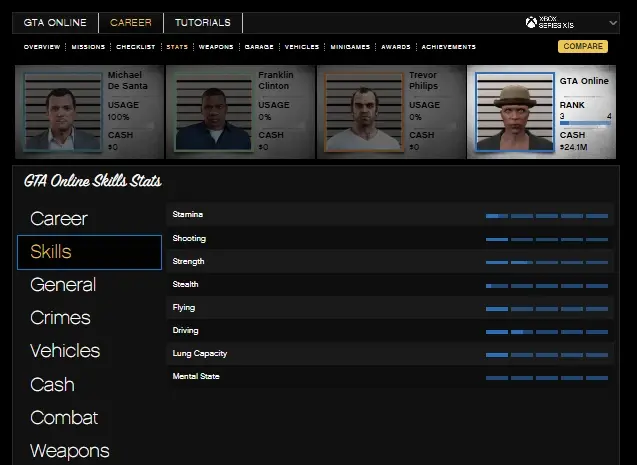Select Franklin Clinton's character portrait
This screenshot has height=465, width=637.
pyautogui.click(x=212, y=111)
